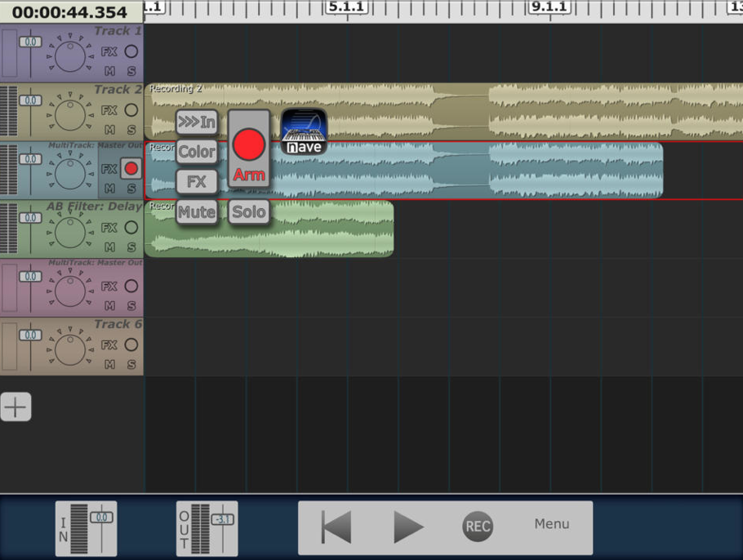
Task: Solo the armed third track
Action: point(131,189)
